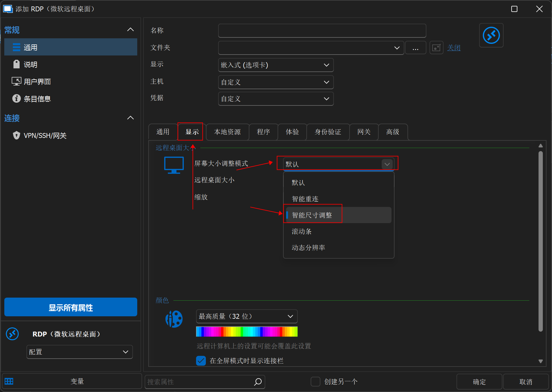Click the blue monitor icon

174,165
